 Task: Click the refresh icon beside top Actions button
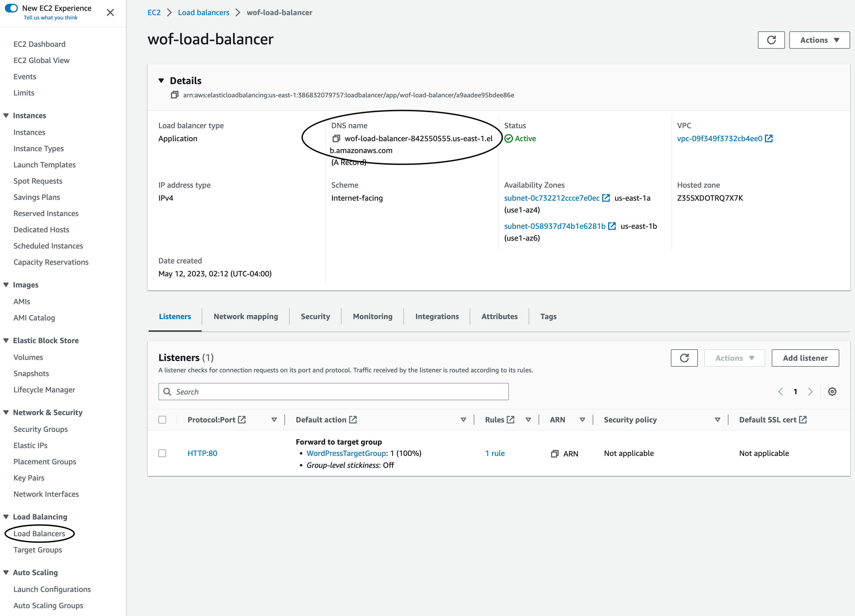click(x=771, y=40)
